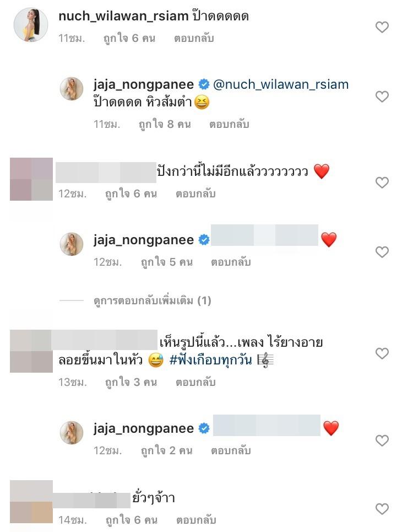Screen dimensions: 413x532
Task: View likes on reply: ถูกใจ 8 คน
Action: pyautogui.click(x=165, y=124)
